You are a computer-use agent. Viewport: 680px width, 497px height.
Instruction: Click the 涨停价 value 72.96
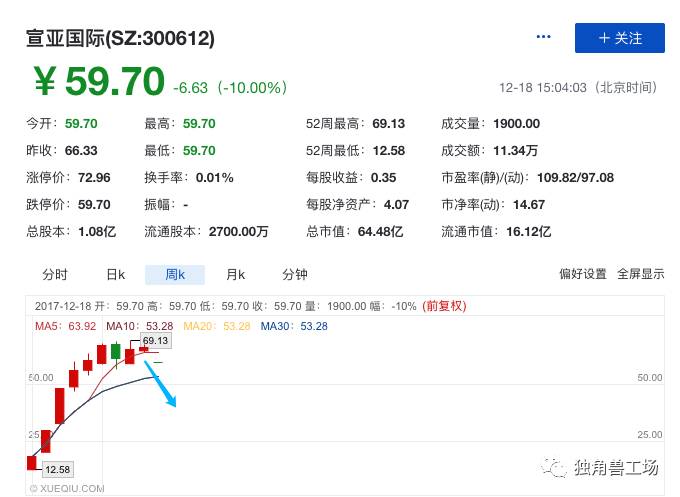point(94,177)
